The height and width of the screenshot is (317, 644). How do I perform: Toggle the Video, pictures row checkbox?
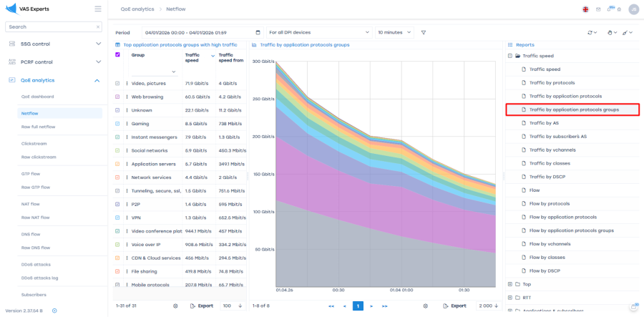[118, 83]
